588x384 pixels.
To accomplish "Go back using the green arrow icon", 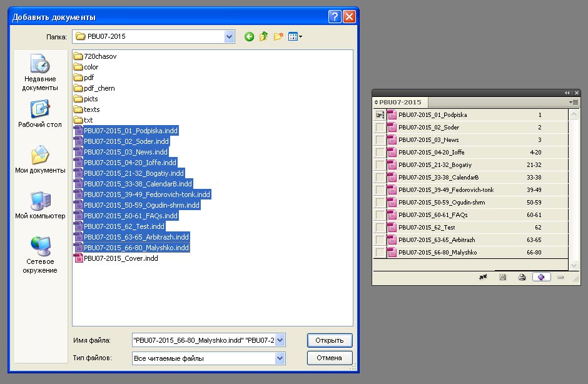I will (249, 37).
